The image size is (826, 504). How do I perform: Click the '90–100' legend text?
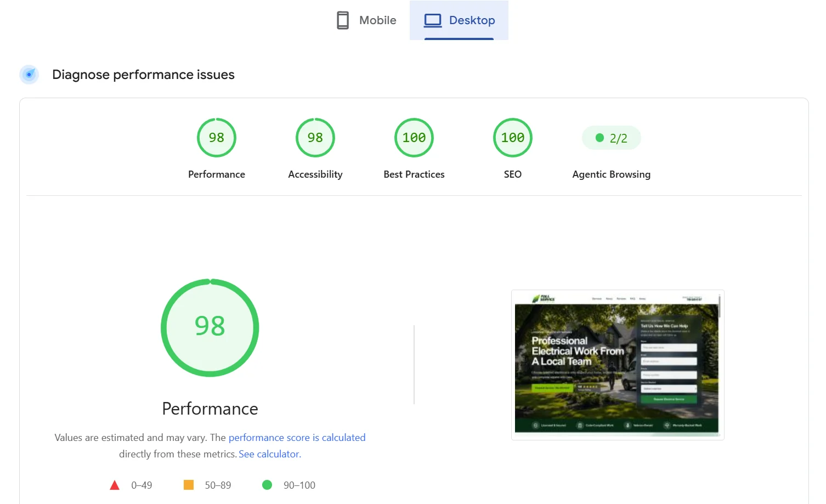pos(299,485)
